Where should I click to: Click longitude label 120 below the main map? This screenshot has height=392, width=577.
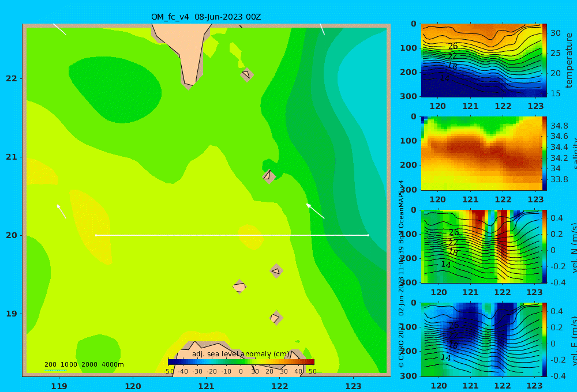pyautogui.click(x=133, y=386)
